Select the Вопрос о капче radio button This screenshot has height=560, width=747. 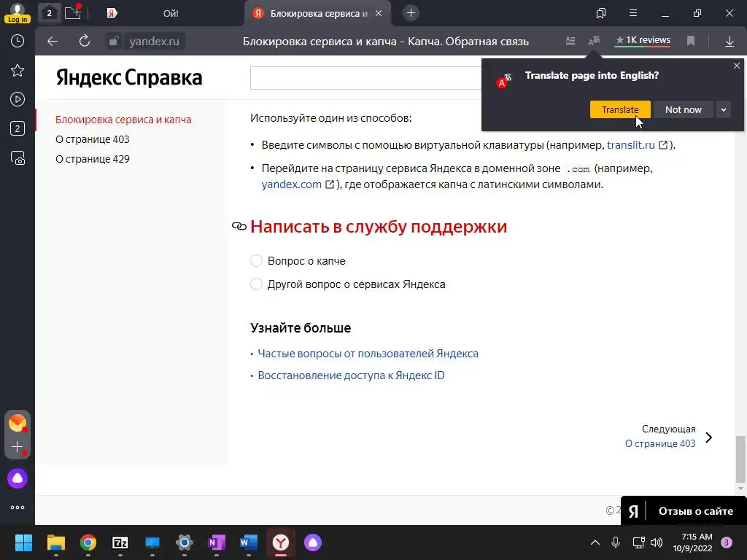pos(256,261)
